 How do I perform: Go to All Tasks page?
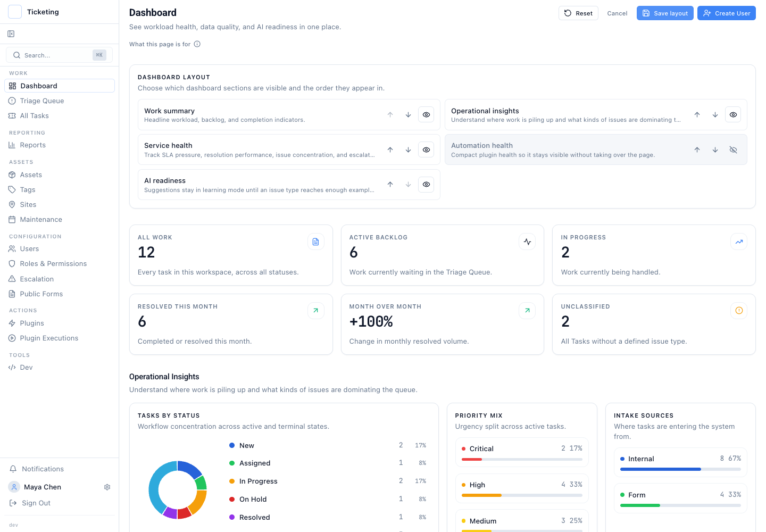(x=60, y=115)
